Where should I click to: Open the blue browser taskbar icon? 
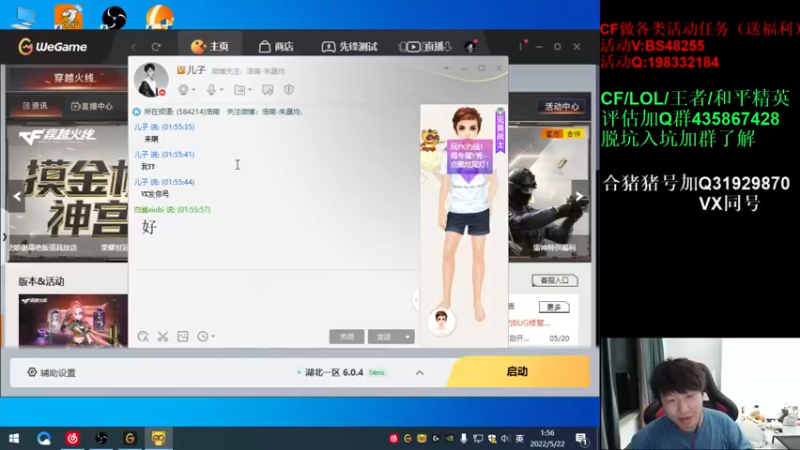point(44,438)
